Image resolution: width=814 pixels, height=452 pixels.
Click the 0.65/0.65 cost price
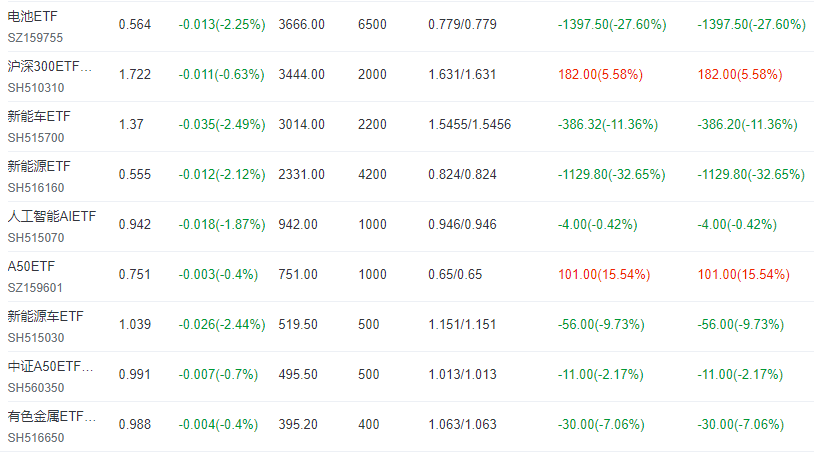coord(455,274)
